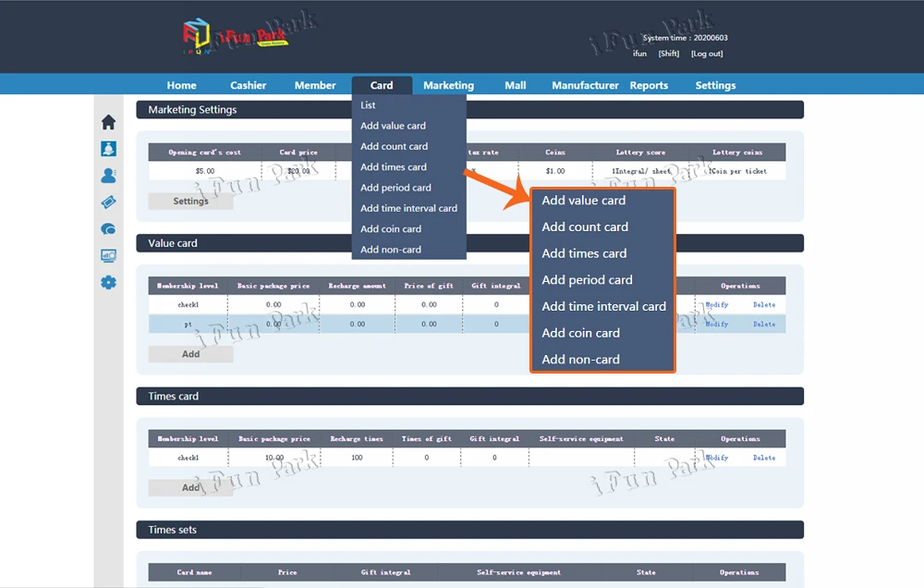Click the iFun Park logo

(236, 37)
